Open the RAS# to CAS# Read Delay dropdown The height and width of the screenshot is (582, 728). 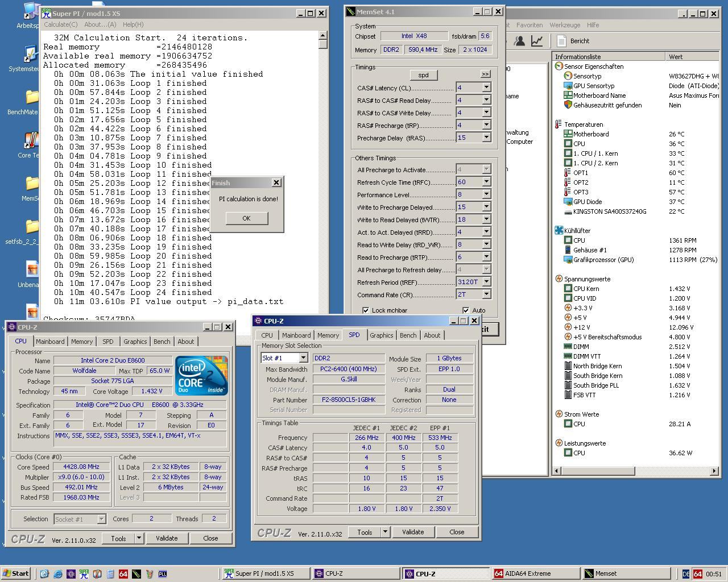click(486, 100)
